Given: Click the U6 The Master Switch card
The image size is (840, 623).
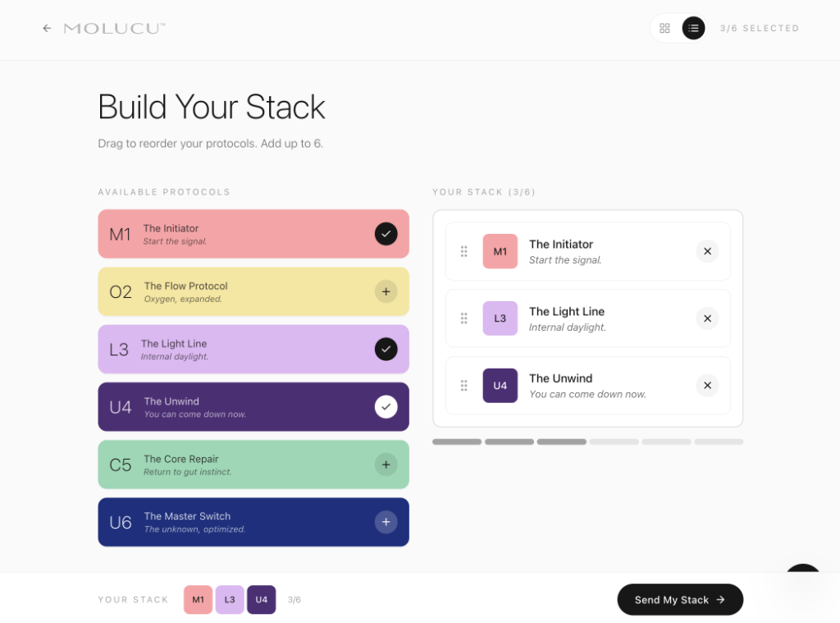Looking at the screenshot, I should (x=253, y=522).
